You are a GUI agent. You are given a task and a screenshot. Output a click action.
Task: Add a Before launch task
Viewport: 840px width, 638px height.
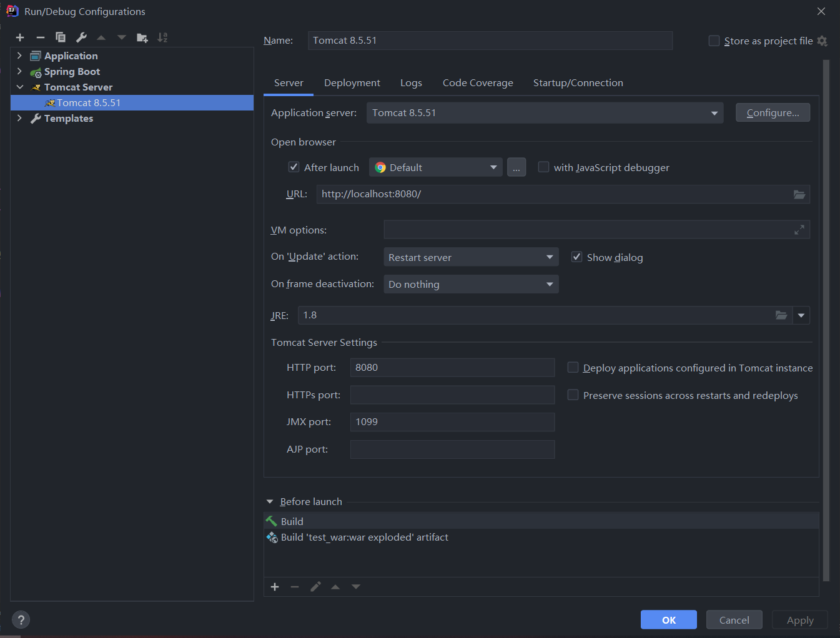point(275,587)
